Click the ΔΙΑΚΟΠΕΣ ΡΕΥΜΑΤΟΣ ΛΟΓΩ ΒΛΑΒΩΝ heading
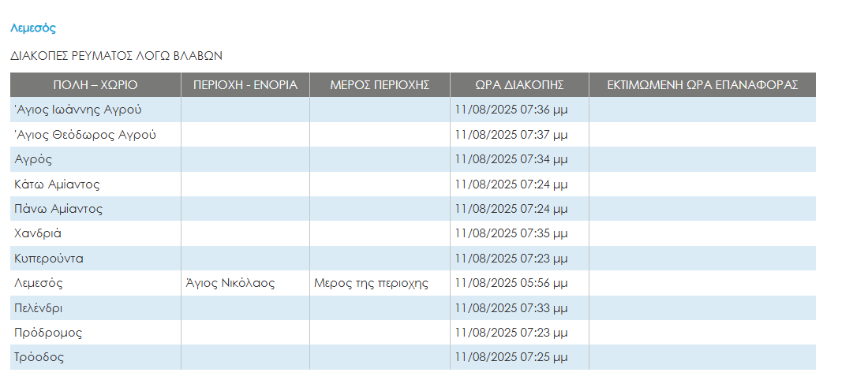Viewport: 868px width, 391px height. (x=117, y=56)
